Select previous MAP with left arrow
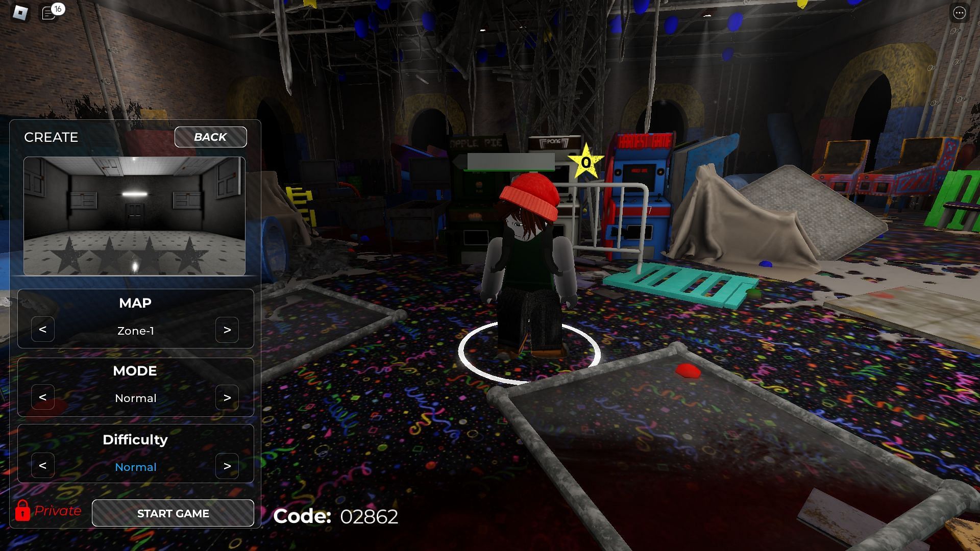This screenshot has width=980, height=551. pyautogui.click(x=42, y=329)
